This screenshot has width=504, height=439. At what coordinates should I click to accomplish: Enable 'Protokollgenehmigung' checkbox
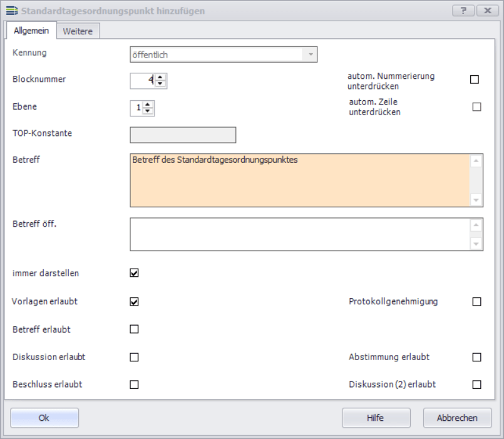click(x=476, y=302)
